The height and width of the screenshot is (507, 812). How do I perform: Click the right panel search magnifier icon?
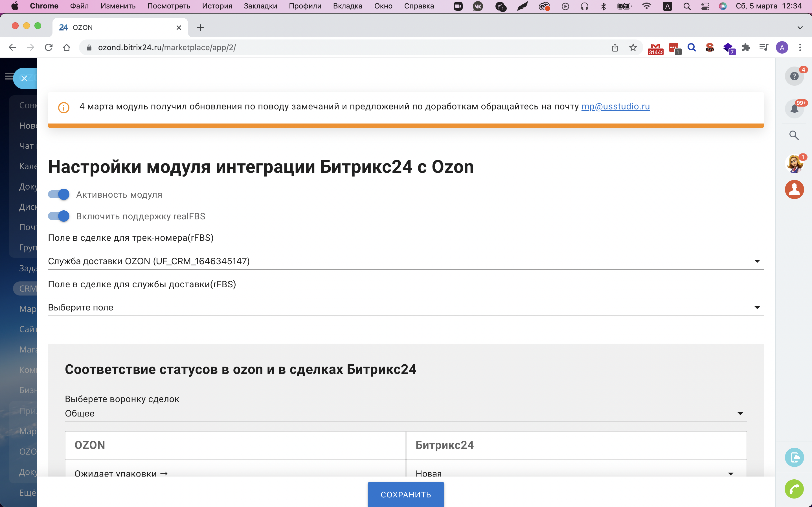[794, 135]
